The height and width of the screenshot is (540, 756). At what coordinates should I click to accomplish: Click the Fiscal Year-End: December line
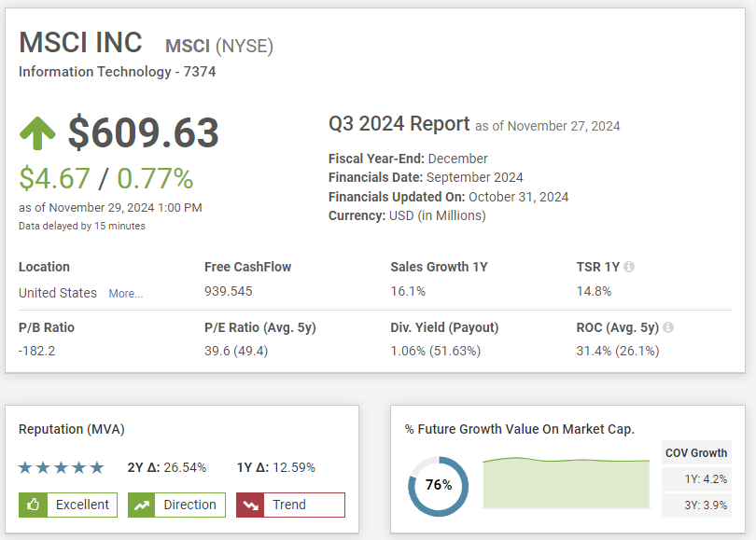(x=408, y=159)
